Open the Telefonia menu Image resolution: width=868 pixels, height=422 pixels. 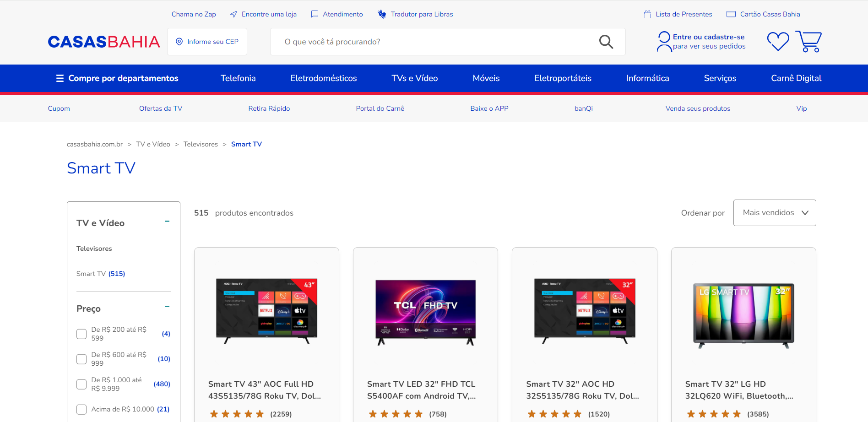click(x=238, y=78)
